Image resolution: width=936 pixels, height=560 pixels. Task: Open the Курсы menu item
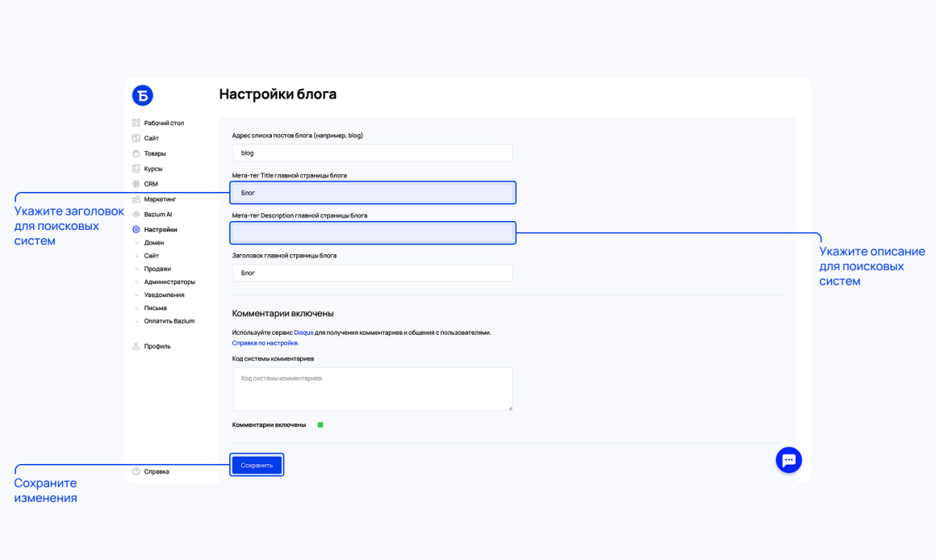click(153, 169)
